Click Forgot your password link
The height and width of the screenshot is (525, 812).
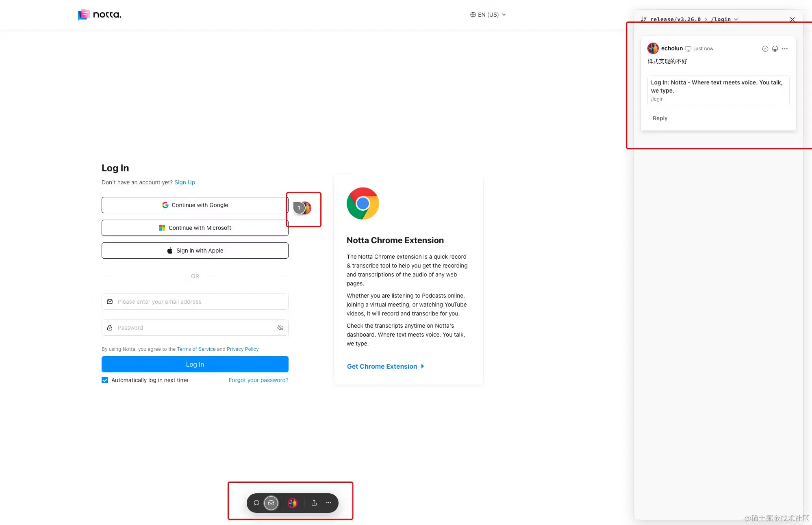258,380
